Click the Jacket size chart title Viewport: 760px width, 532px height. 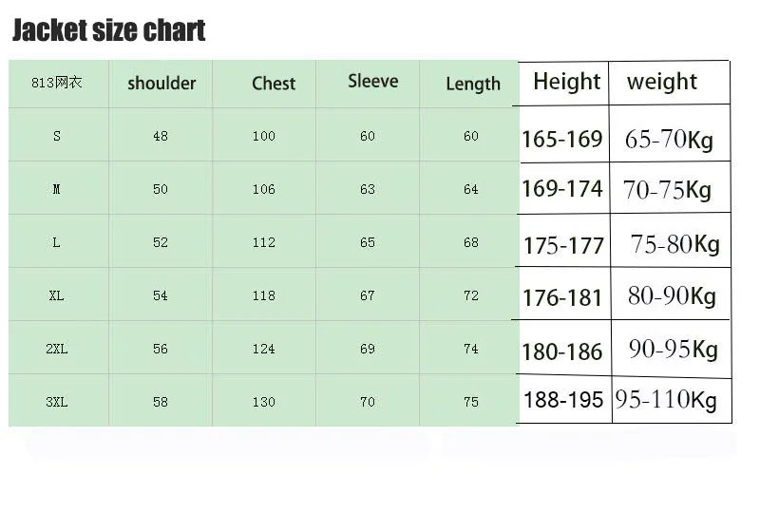109,30
